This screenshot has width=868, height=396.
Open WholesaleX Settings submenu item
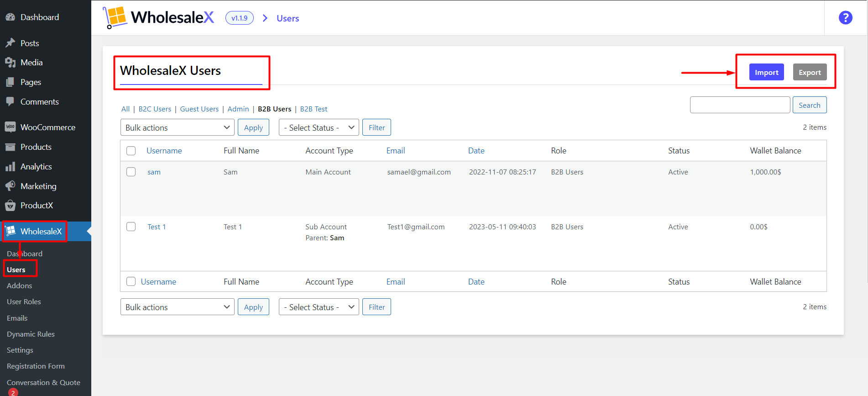tap(20, 350)
